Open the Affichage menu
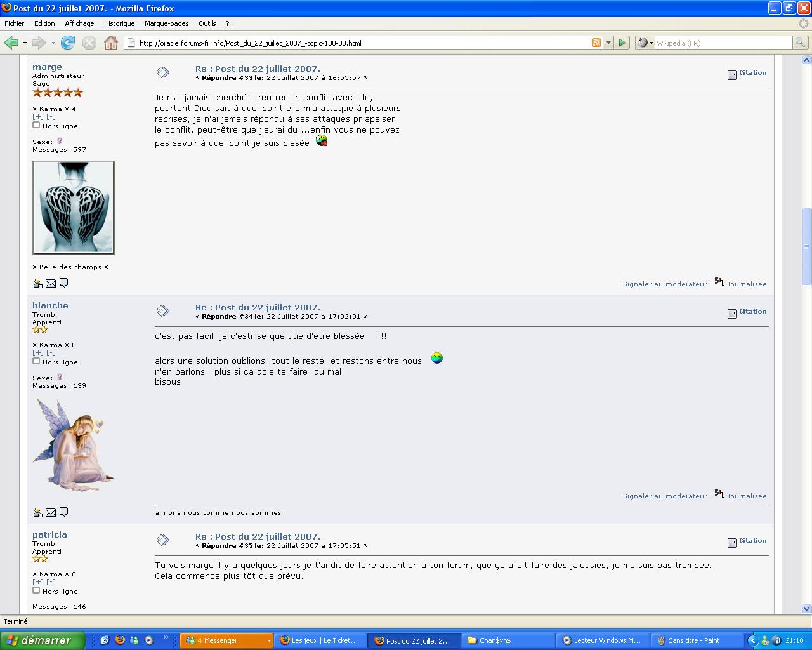812x650 pixels. tap(79, 23)
